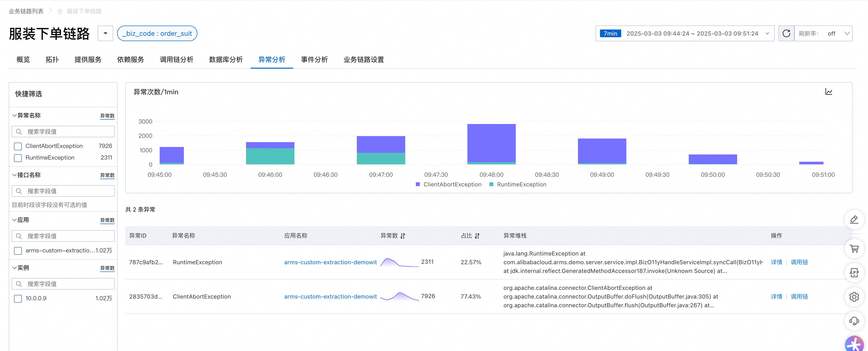Check the 10.0.0.9 instance checkbox
Viewport: 868px width, 351px height.
point(18,299)
